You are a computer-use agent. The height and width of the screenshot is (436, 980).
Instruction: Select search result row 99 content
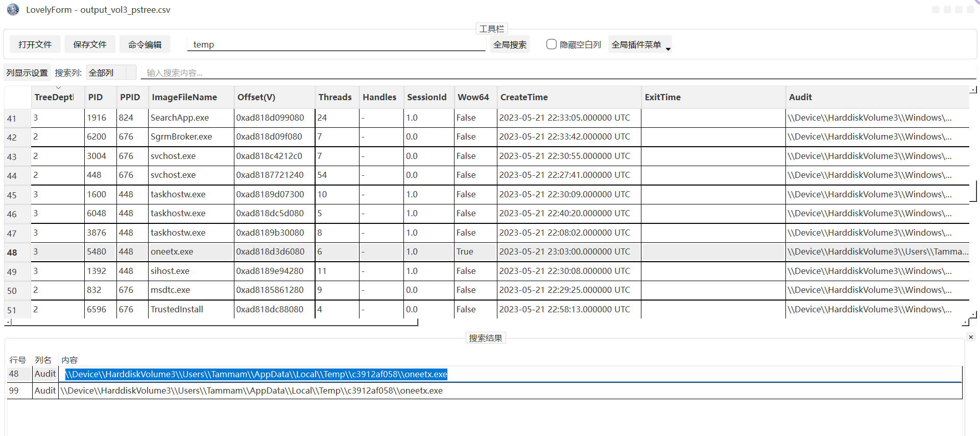[x=510, y=391]
